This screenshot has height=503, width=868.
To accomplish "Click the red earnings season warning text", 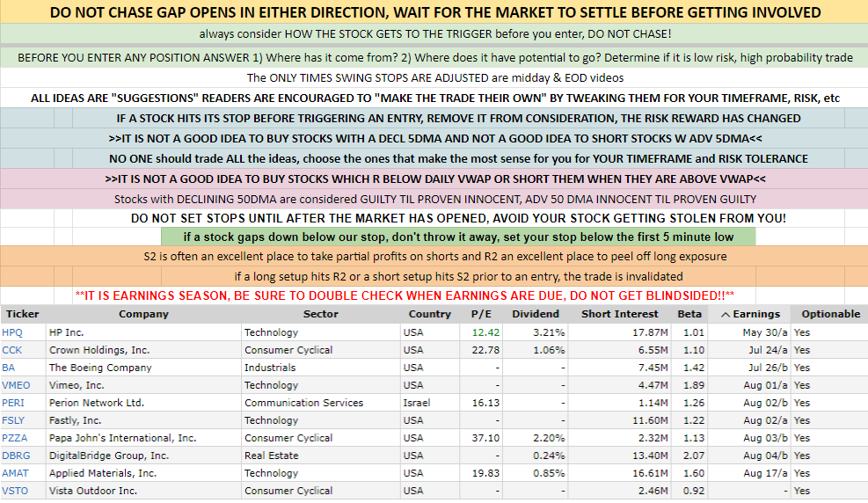I will point(405,295).
